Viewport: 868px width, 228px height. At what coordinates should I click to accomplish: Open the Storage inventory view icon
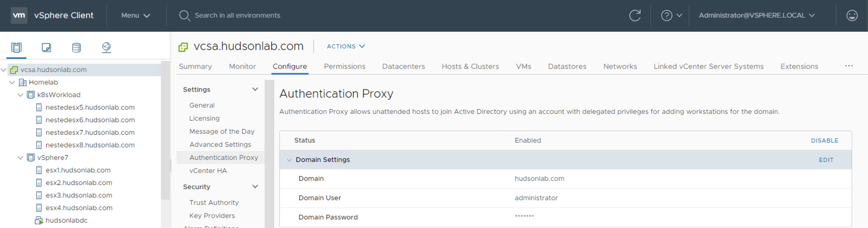77,47
